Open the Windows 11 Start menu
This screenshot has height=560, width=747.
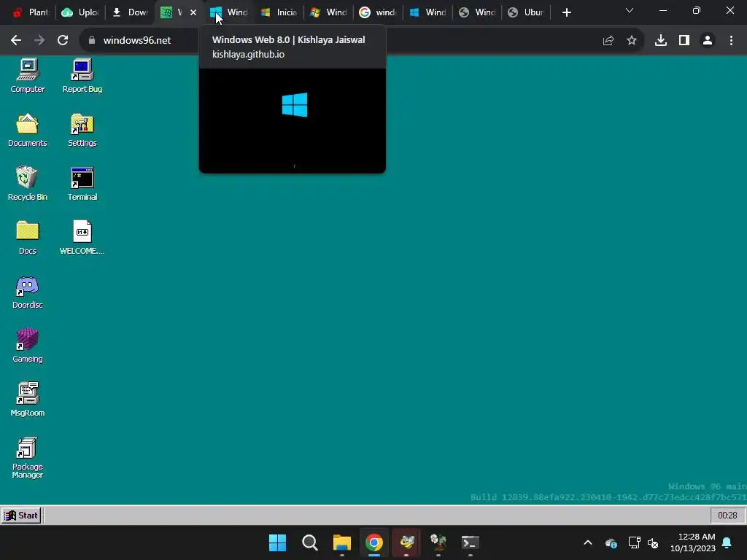point(277,542)
